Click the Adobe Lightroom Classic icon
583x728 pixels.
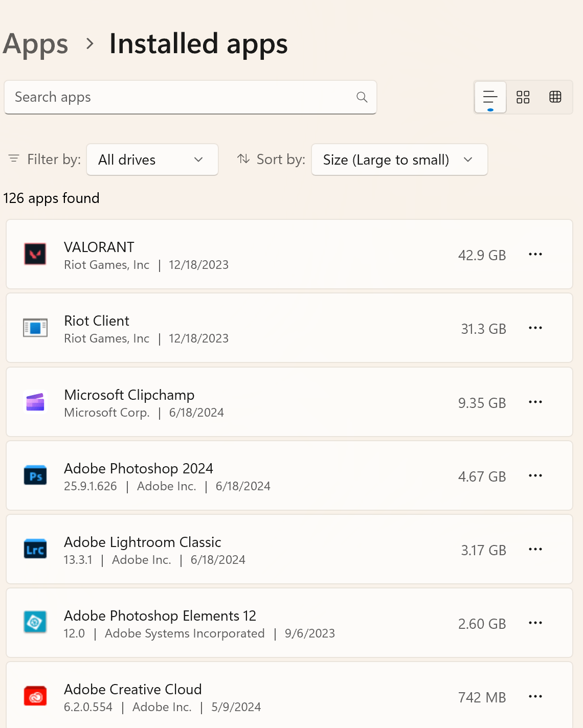pos(35,549)
